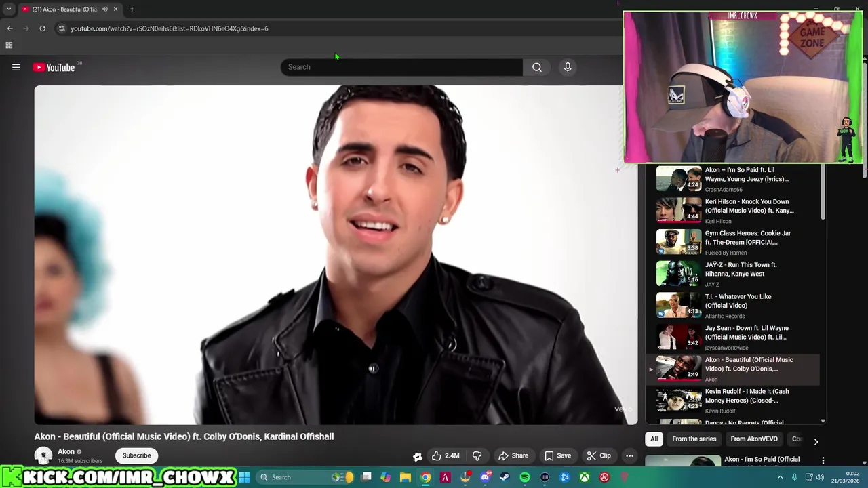Open Spotify from the taskbar
This screenshot has width=868, height=488.
click(525, 477)
